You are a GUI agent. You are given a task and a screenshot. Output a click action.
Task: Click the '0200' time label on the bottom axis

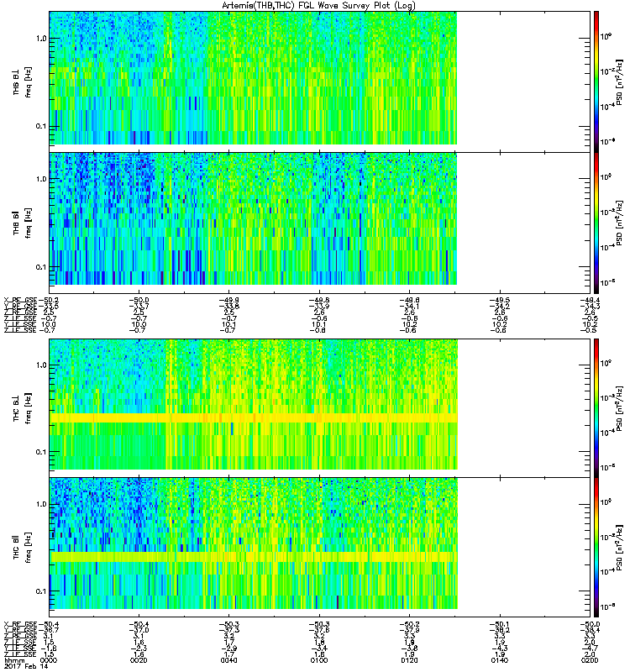coord(590,660)
